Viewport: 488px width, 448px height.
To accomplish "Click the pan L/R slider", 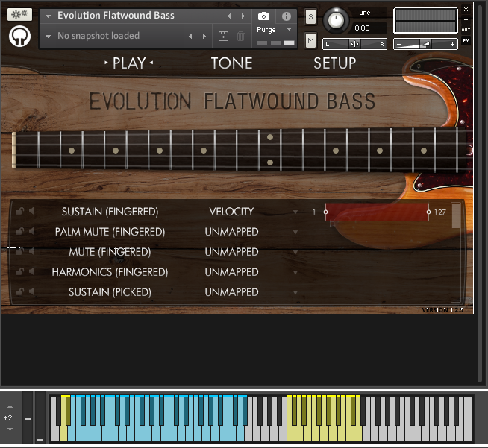I will (354, 44).
